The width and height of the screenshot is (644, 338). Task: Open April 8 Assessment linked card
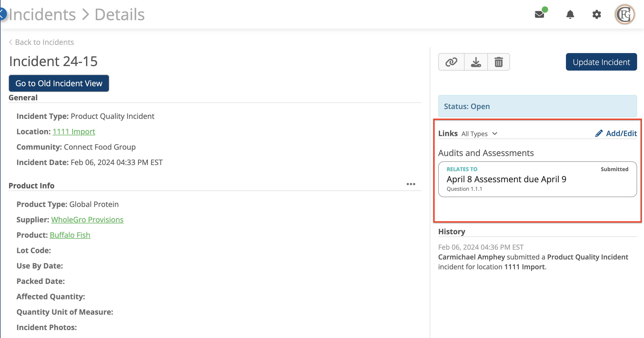pyautogui.click(x=538, y=179)
